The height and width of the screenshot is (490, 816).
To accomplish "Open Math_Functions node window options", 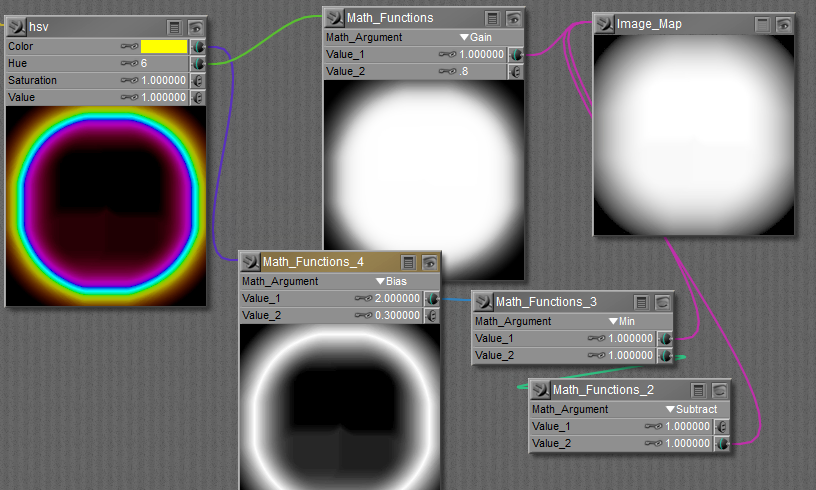I will (x=492, y=19).
